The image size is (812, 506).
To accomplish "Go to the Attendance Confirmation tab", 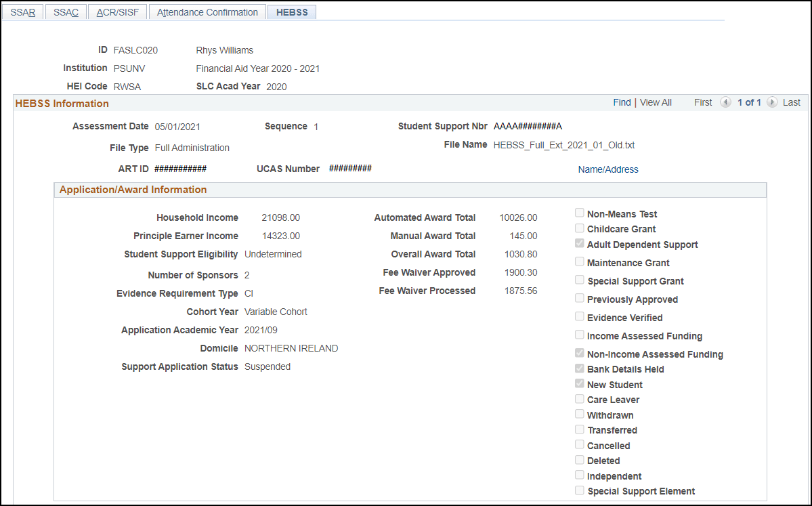I will [x=207, y=12].
